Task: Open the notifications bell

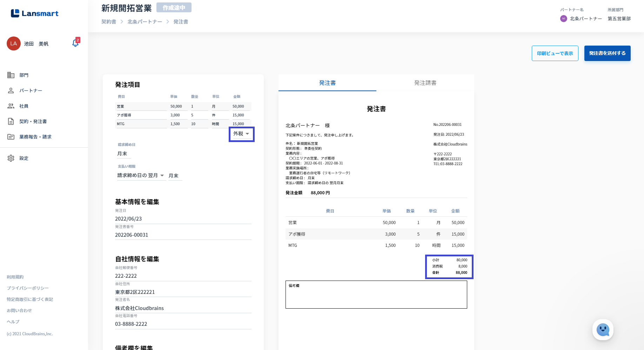Action: pyautogui.click(x=75, y=43)
